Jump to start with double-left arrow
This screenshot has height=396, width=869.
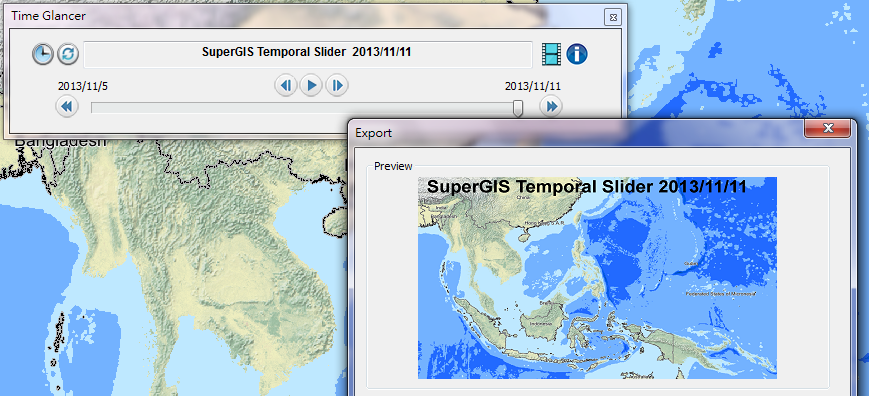(67, 106)
